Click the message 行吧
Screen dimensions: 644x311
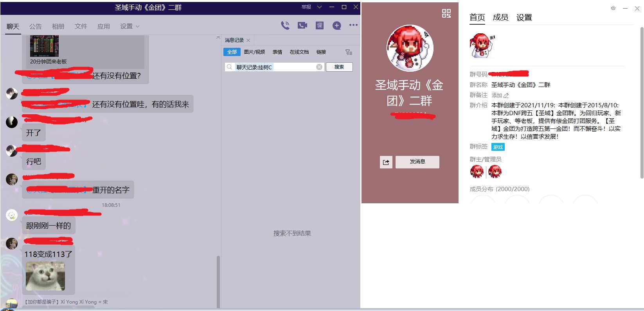[34, 161]
